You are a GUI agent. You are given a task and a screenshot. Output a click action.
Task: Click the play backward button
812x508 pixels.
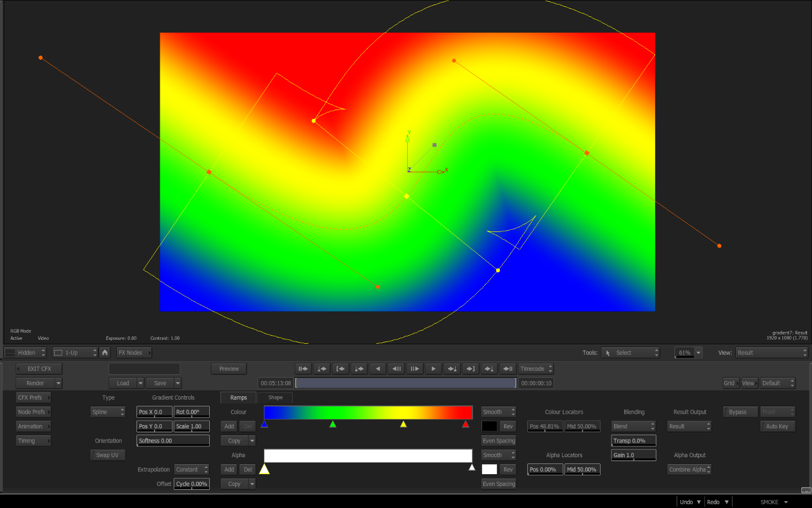378,369
